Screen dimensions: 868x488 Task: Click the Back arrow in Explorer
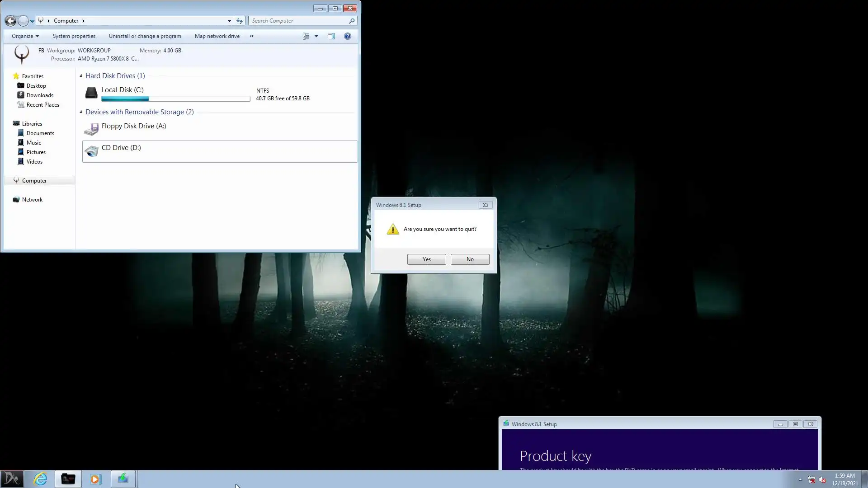[x=10, y=21]
